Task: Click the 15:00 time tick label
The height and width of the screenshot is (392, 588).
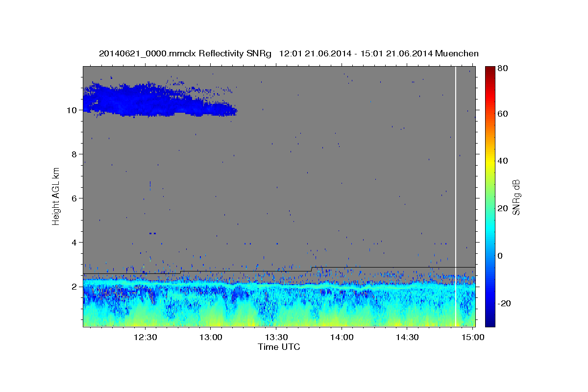Action: tap(472, 337)
